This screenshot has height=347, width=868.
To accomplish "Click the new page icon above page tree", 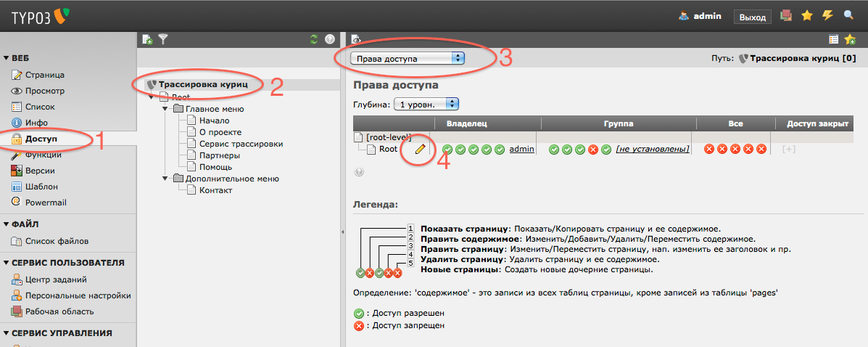I will pos(147,40).
